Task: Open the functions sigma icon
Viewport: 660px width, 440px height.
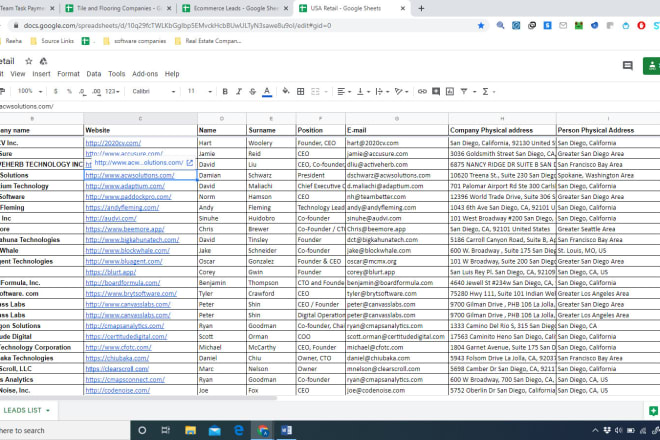Action: pyautogui.click(x=485, y=91)
